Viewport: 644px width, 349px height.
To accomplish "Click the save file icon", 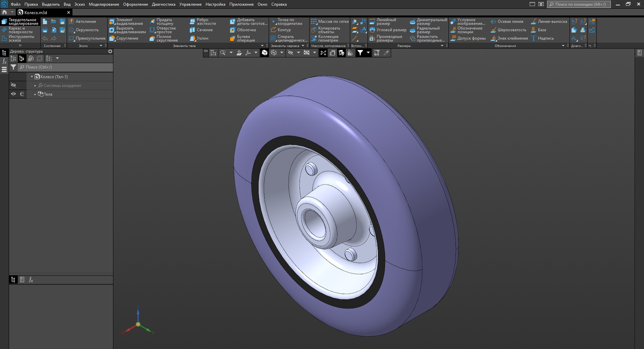I will point(63,21).
